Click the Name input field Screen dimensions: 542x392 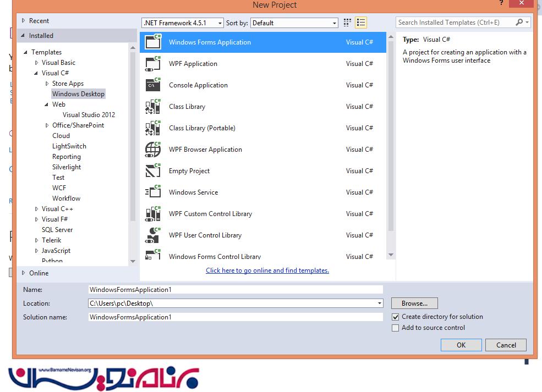236,289
